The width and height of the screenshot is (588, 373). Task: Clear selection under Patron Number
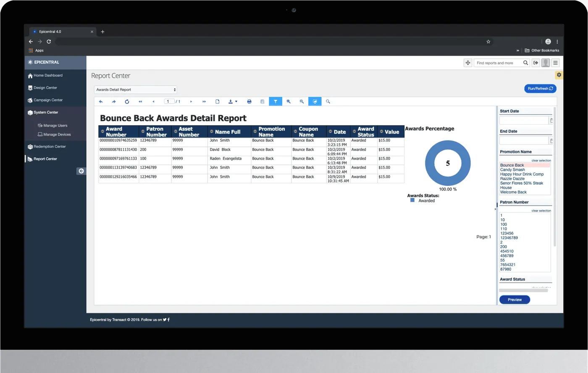(x=541, y=211)
